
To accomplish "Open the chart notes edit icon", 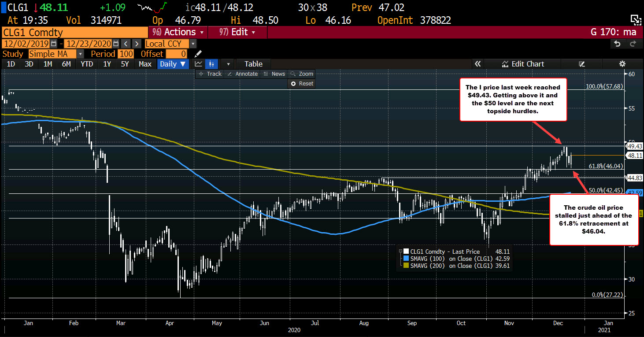I will pos(581,64).
